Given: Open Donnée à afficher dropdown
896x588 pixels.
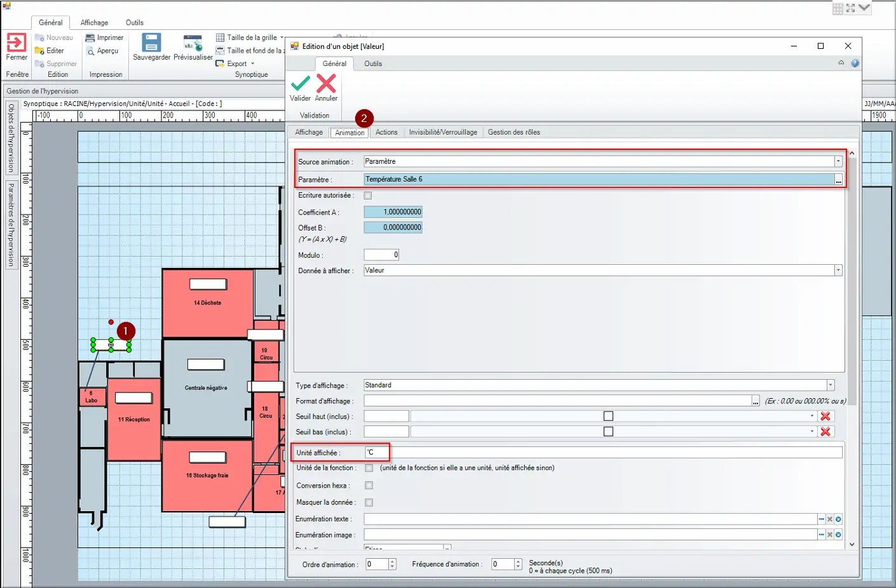Looking at the screenshot, I should [x=838, y=271].
